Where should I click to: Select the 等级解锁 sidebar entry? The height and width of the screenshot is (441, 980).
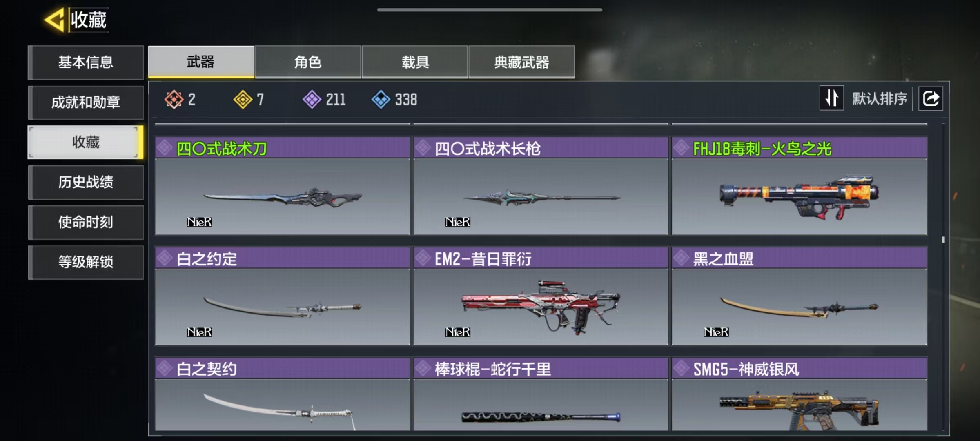pyautogui.click(x=86, y=262)
